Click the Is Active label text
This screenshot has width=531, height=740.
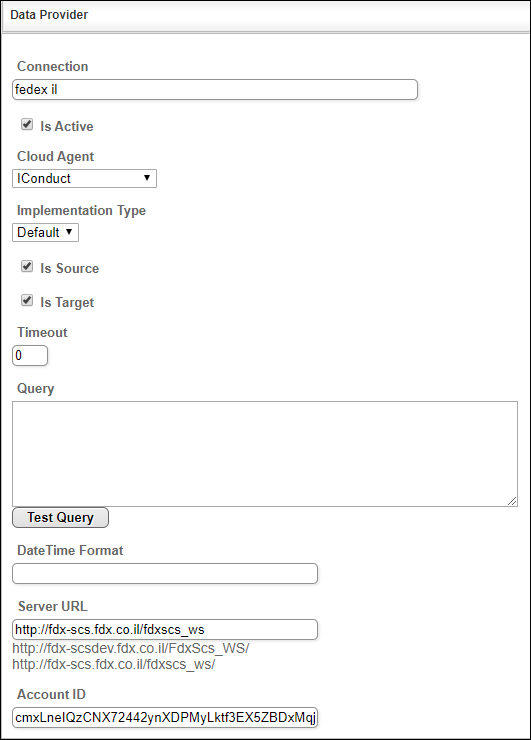(x=67, y=126)
